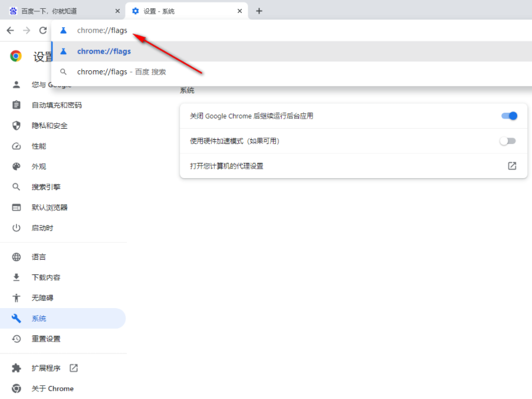The height and width of the screenshot is (399, 532).
Task: Click the Chrome logo beside 设置
Action: (x=16, y=56)
